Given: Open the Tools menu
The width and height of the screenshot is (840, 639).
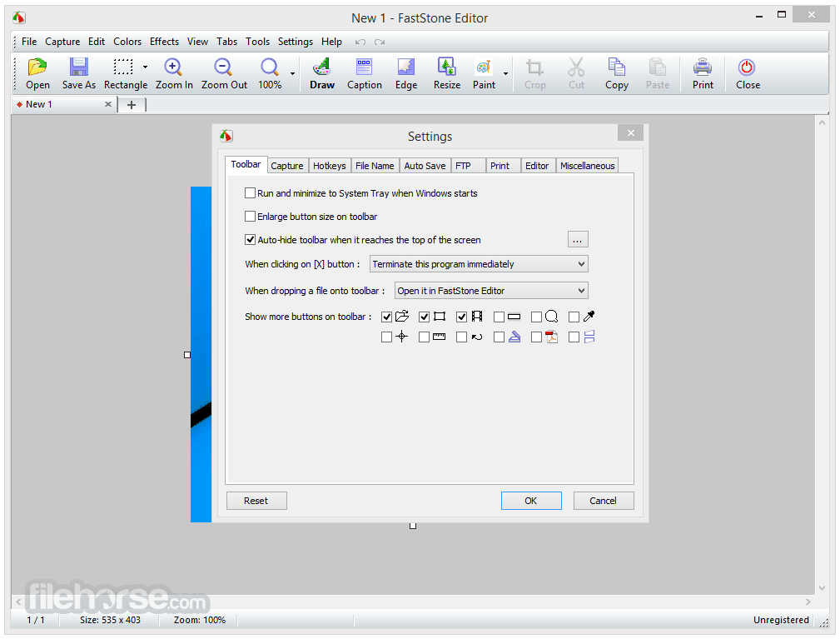Looking at the screenshot, I should (258, 42).
